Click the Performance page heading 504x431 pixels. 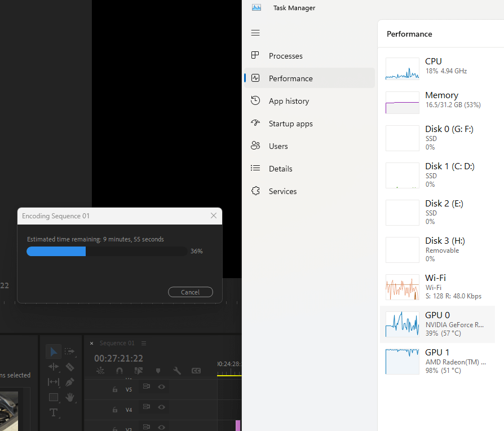point(409,34)
